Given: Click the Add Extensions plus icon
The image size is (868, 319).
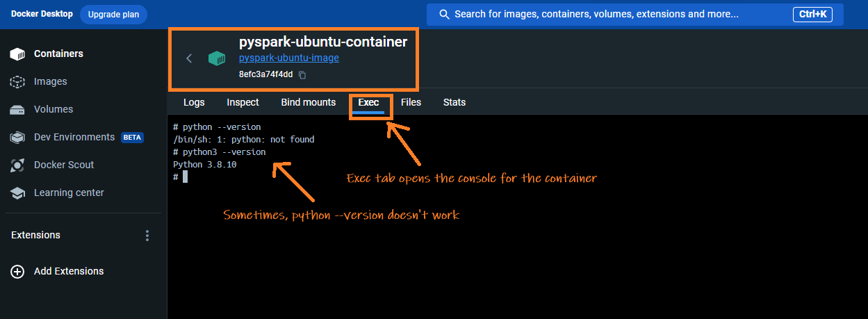Looking at the screenshot, I should click(x=18, y=272).
